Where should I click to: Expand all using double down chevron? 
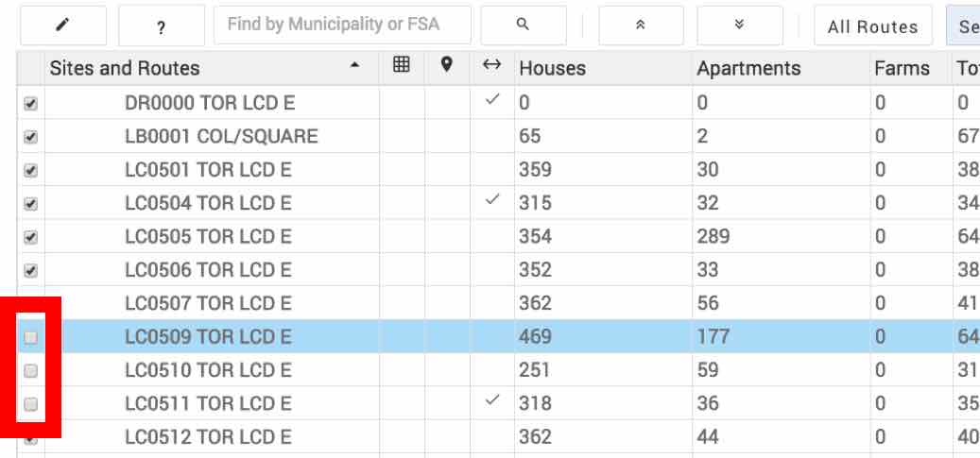tap(739, 25)
